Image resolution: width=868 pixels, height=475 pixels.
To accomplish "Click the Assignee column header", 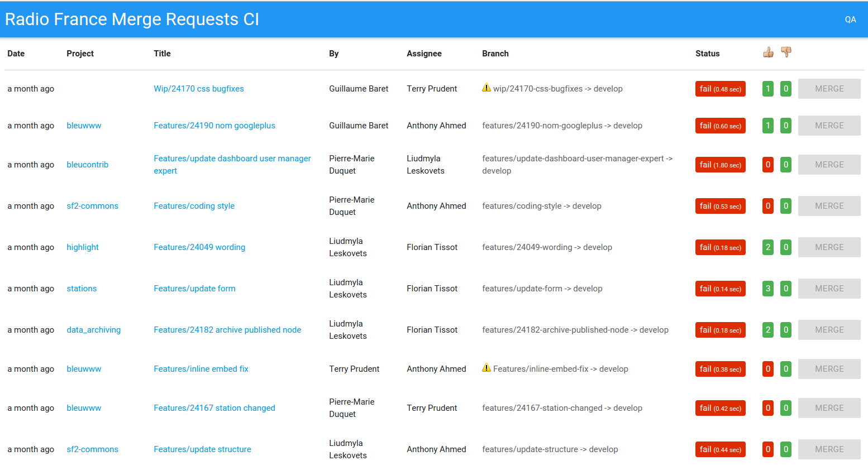I will point(424,54).
